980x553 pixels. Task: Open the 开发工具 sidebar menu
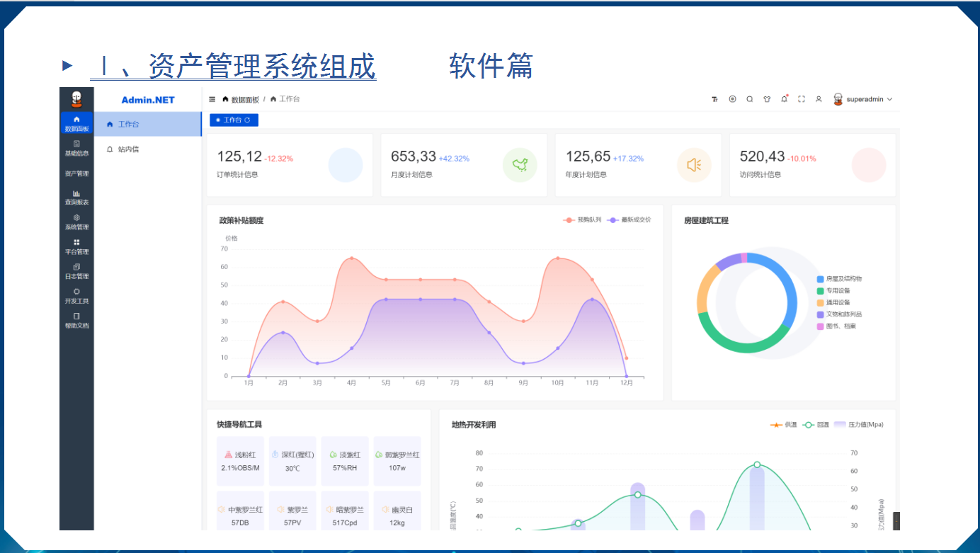(76, 297)
